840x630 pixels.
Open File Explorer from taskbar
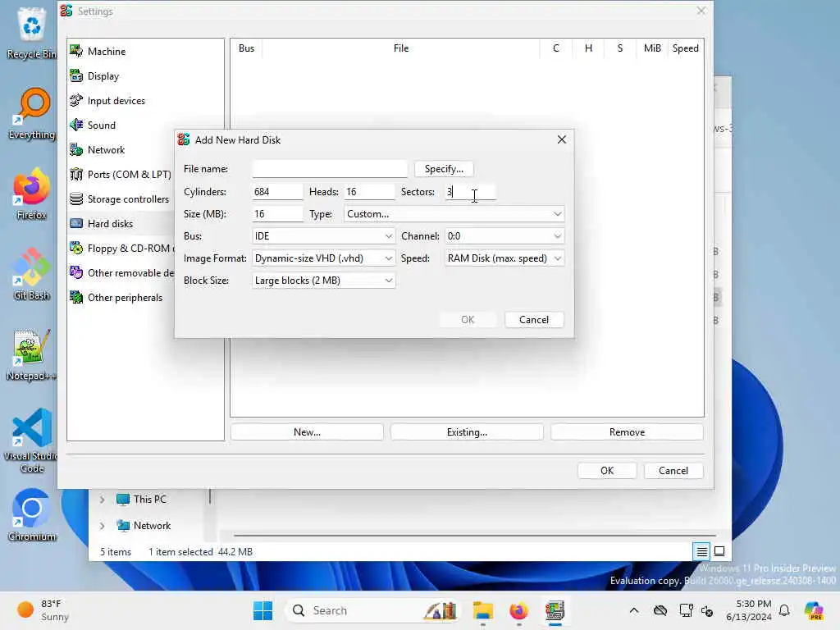482,610
